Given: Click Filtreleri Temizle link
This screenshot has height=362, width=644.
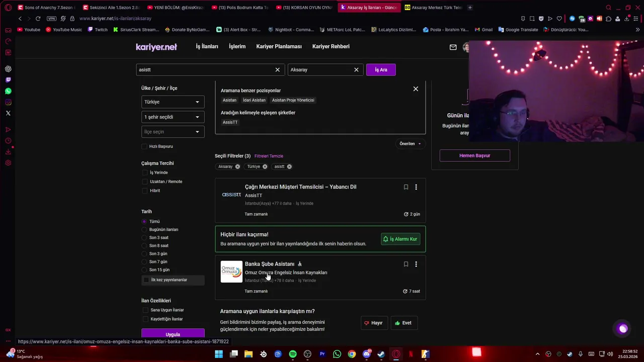Looking at the screenshot, I should tap(269, 156).
